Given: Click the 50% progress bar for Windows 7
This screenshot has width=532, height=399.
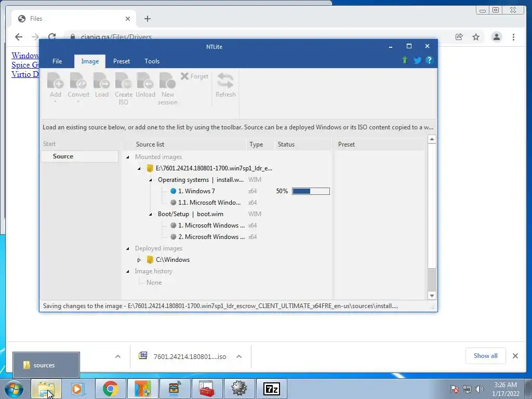Looking at the screenshot, I should tap(311, 191).
